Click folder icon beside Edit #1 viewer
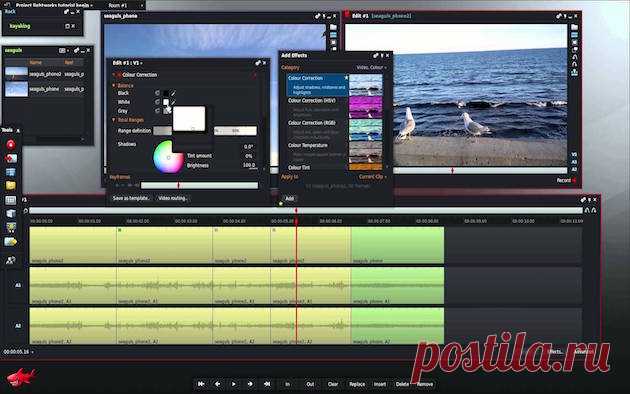Image resolution: width=630 pixels, height=394 pixels. click(x=574, y=27)
